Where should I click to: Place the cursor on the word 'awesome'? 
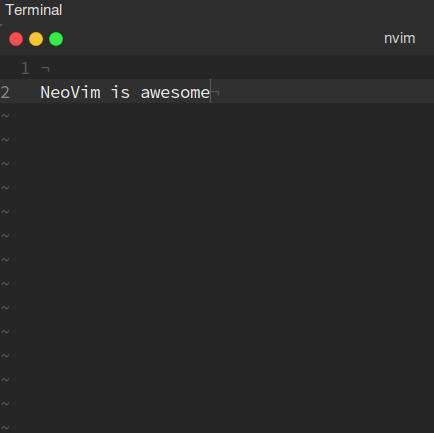coord(175,92)
